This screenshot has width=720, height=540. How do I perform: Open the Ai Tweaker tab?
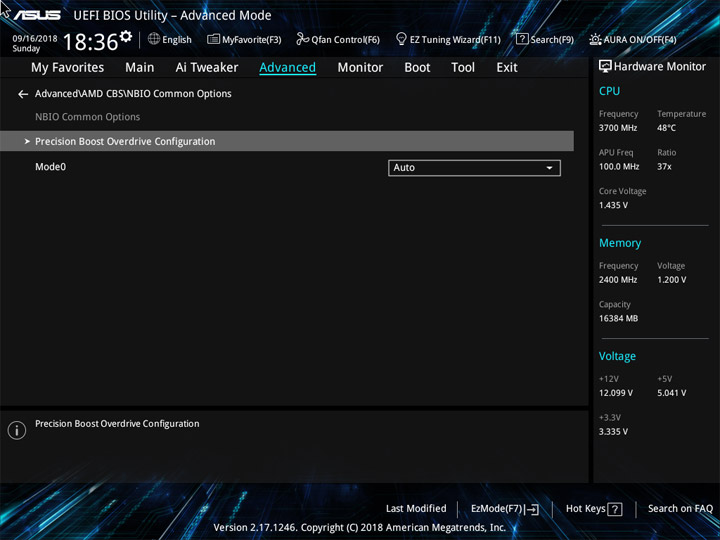pos(207,68)
